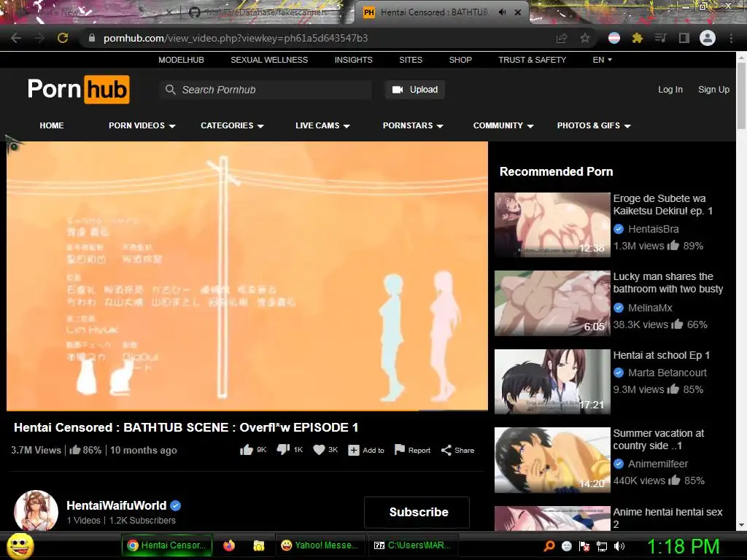The image size is (747, 560).
Task: Click the Upload button
Action: tap(415, 90)
